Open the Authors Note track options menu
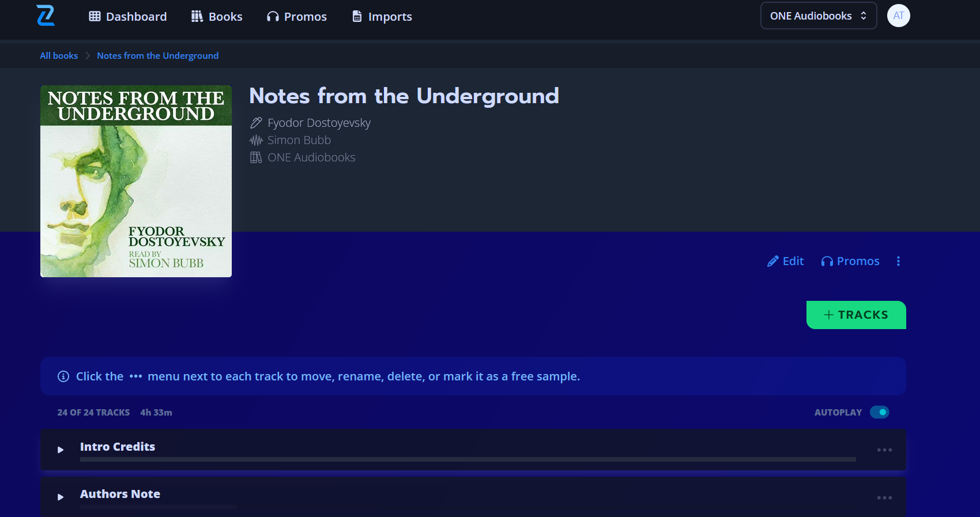The width and height of the screenshot is (980, 517). 884,497
